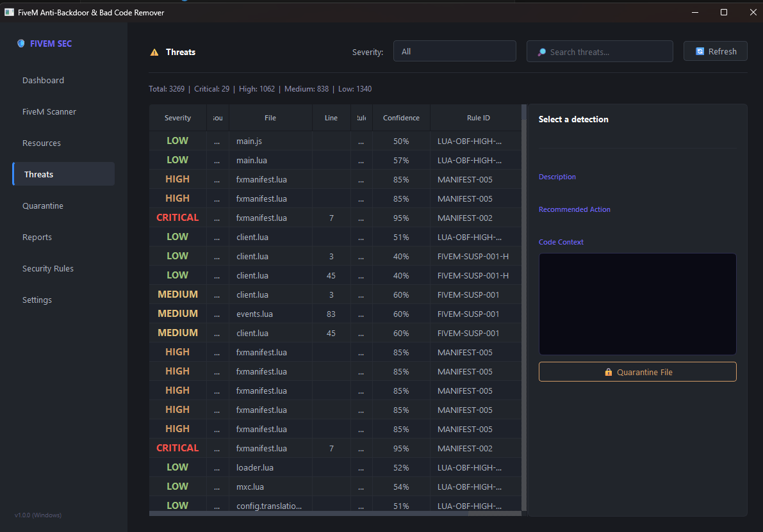Click the Description section label
The width and height of the screenshot is (763, 532).
point(557,177)
